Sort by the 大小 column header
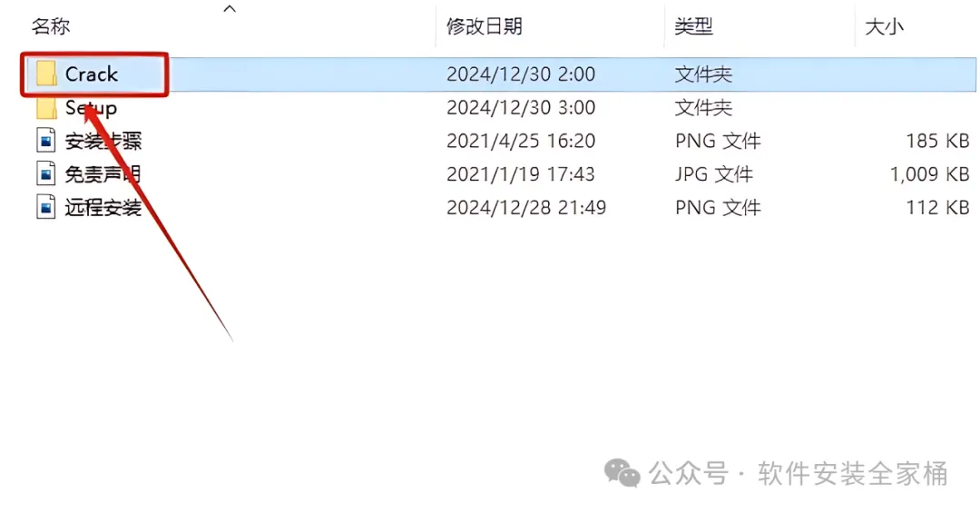Screen dimensions: 980x513 click(885, 26)
